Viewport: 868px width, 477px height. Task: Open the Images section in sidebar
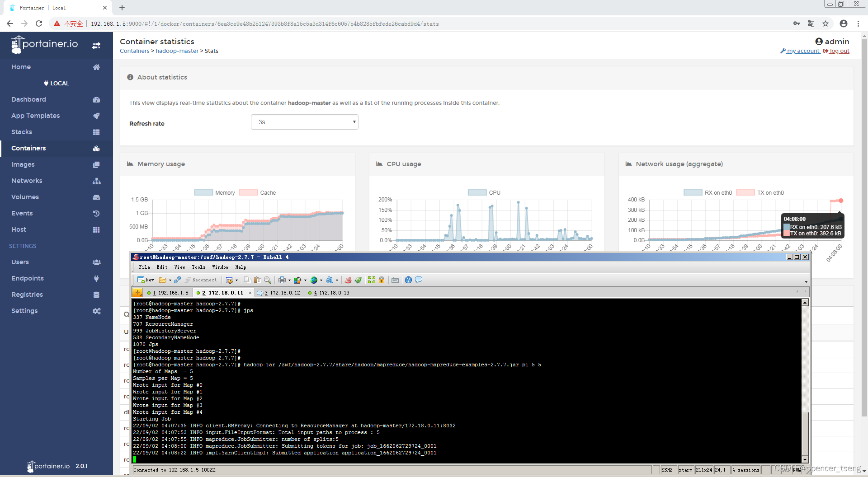tap(23, 164)
